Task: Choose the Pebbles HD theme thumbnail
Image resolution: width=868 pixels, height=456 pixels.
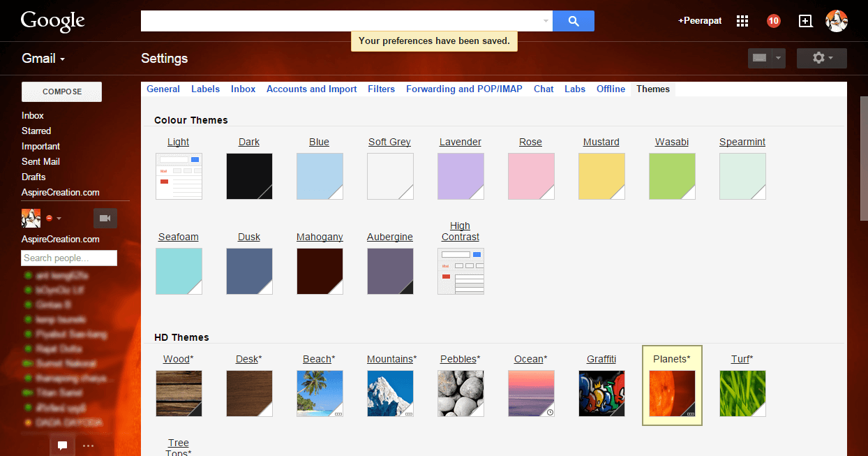Action: coord(461,393)
